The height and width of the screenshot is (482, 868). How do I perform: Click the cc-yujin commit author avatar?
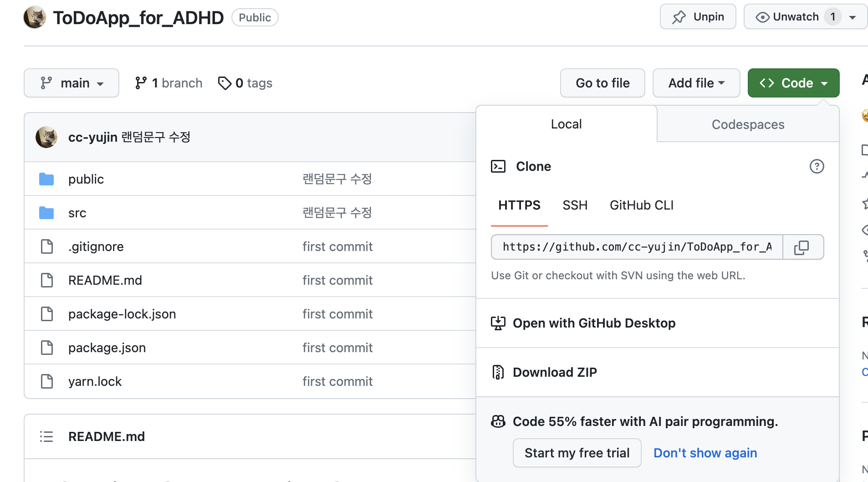46,137
